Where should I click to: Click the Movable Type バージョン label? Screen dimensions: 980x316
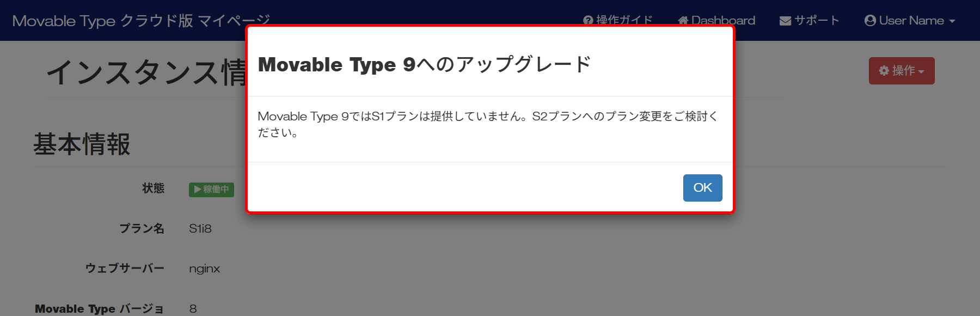click(99, 309)
